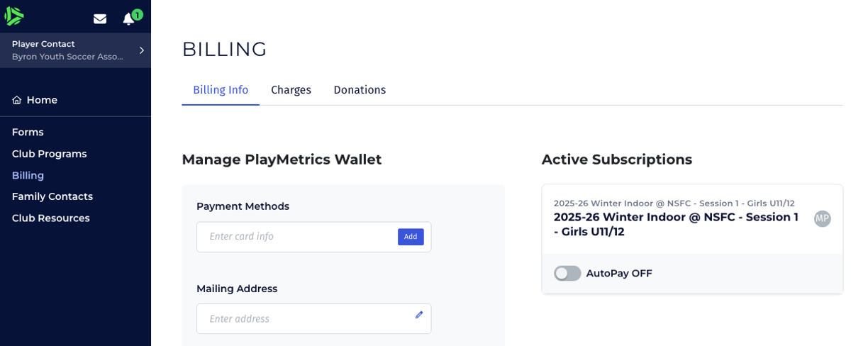Image resolution: width=868 pixels, height=346 pixels.
Task: Go to Club Programs in sidebar
Action: tap(49, 154)
